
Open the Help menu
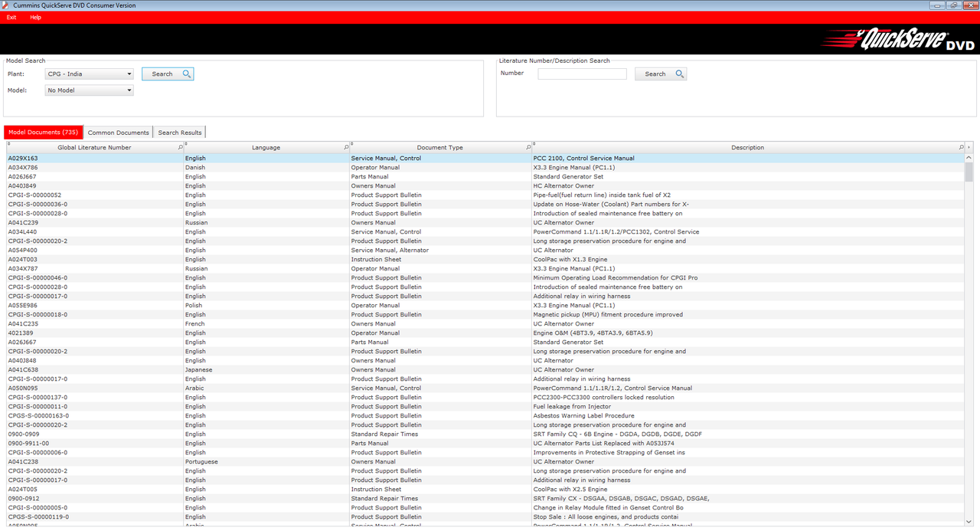pos(35,18)
